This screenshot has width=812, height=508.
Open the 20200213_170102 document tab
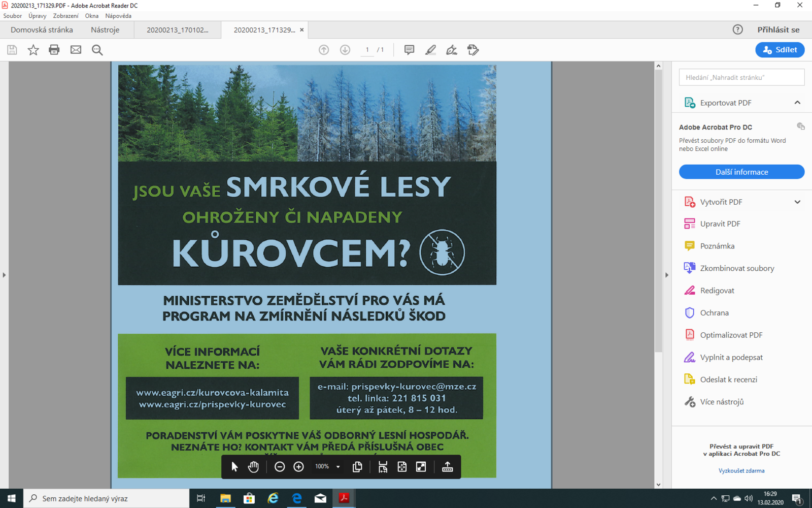click(178, 30)
